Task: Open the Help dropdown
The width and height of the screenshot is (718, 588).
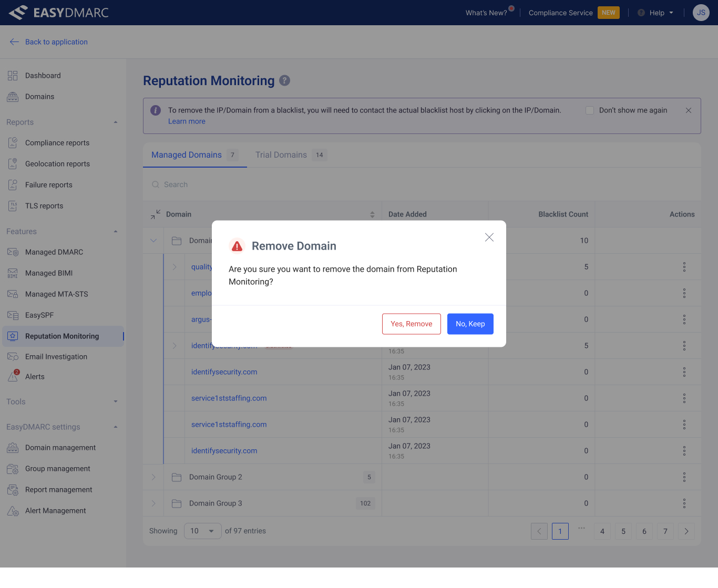Action: tap(655, 13)
